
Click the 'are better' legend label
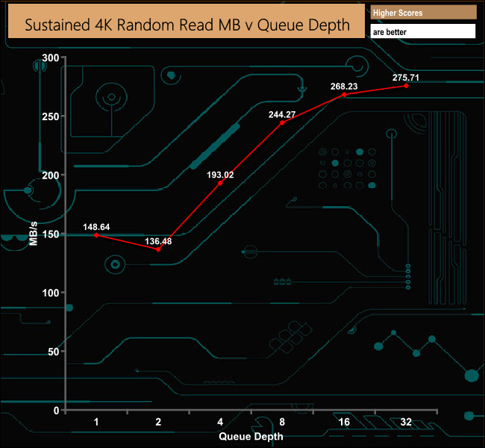click(389, 32)
